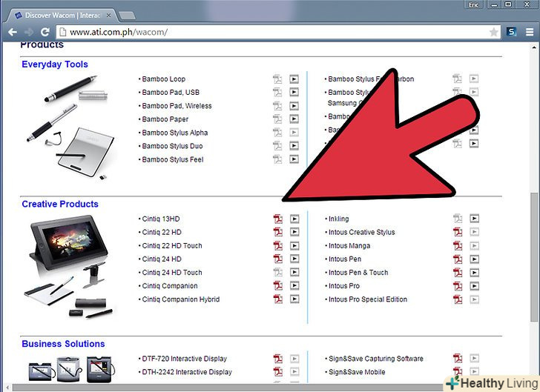
Task: Play the video for Cintiq Companion Hybrid
Action: (x=294, y=299)
